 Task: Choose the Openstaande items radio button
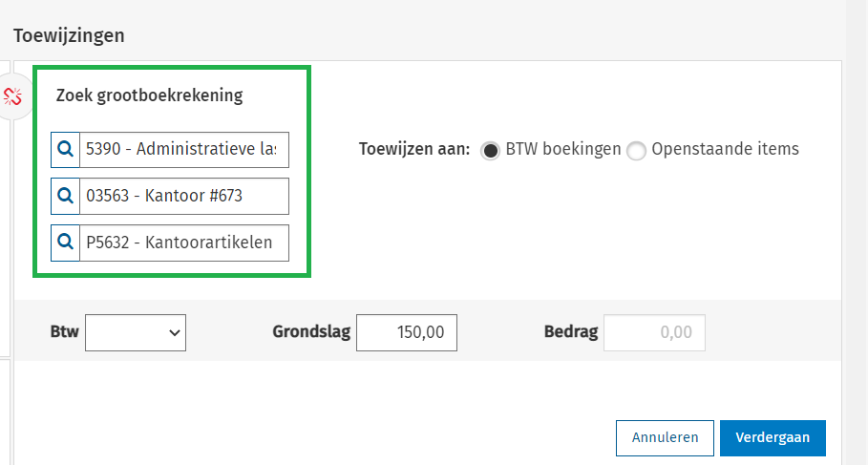(636, 151)
